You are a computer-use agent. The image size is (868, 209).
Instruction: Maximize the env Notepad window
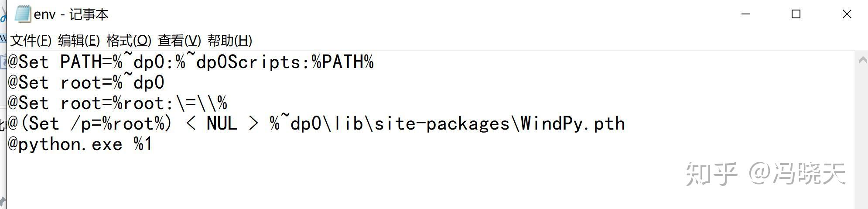796,14
